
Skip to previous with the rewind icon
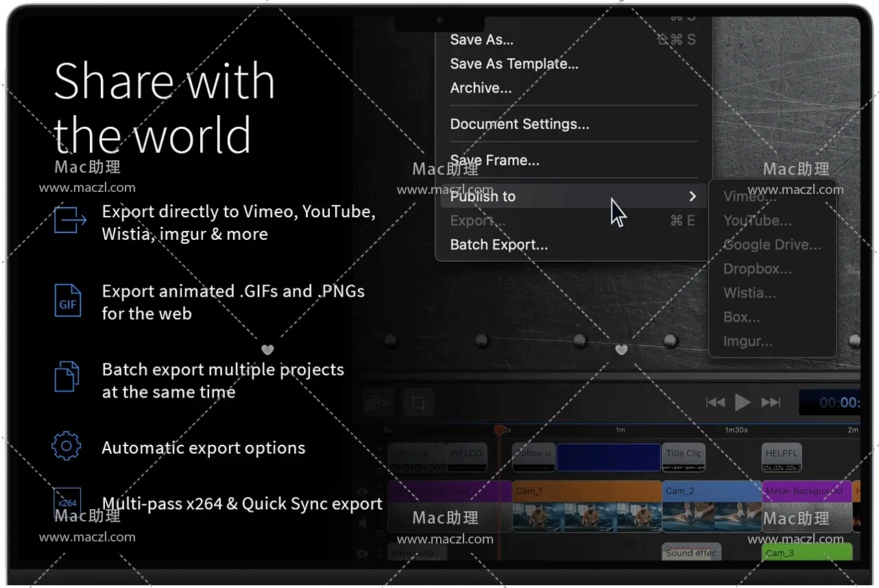click(x=715, y=402)
